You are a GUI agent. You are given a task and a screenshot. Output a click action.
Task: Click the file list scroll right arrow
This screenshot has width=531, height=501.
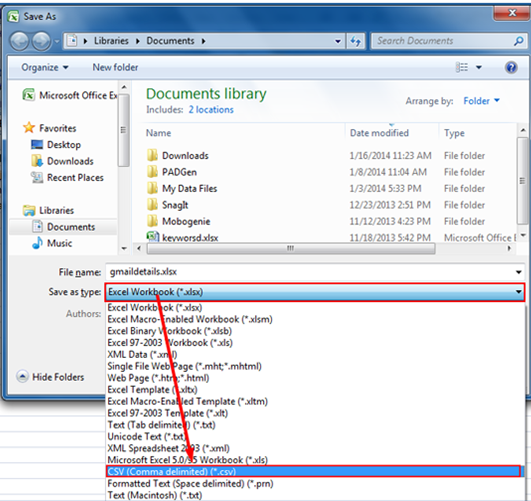point(509,248)
